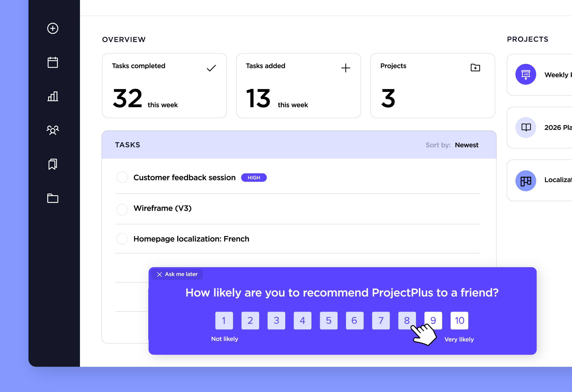Mark Wireframe (V3) task as complete
This screenshot has width=572, height=392.
tap(122, 209)
